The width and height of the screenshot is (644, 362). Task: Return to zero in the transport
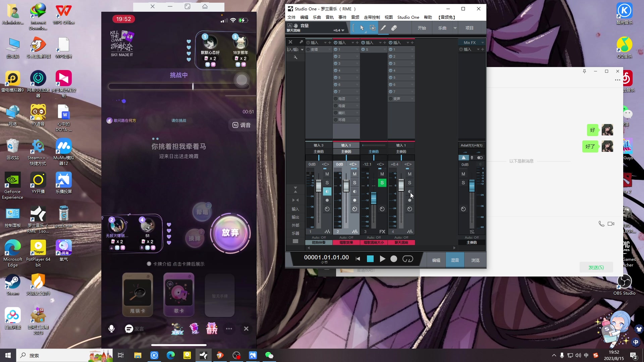(358, 259)
